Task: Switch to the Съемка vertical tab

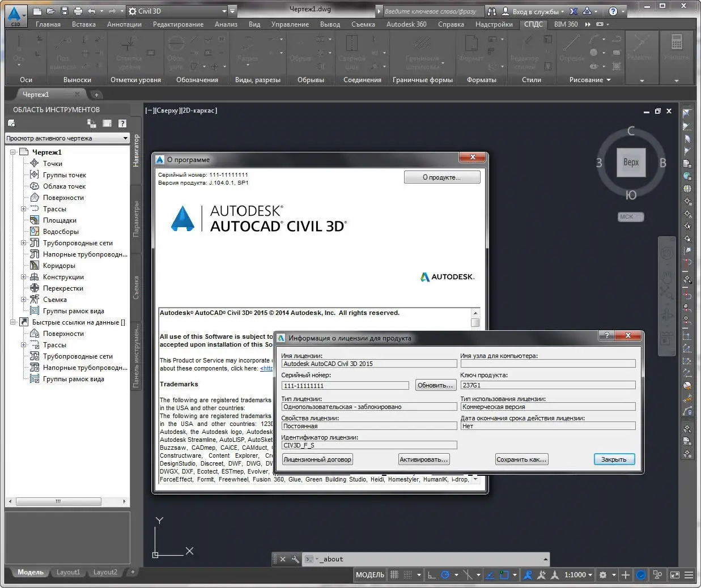Action: click(x=136, y=288)
